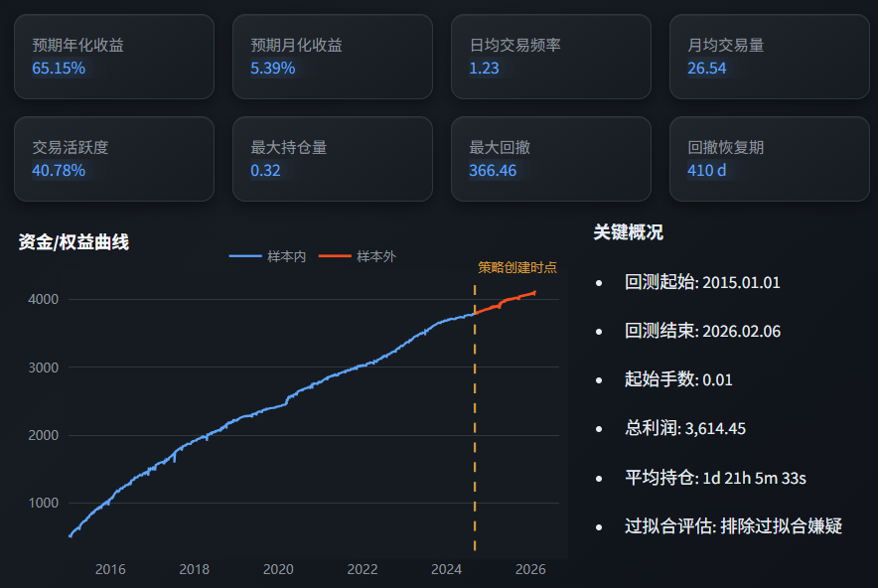
Task: Select the 最大回撤 card
Action: (x=551, y=159)
